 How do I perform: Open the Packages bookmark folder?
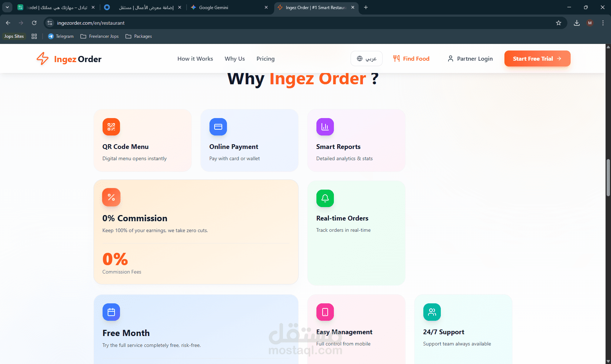(139, 36)
